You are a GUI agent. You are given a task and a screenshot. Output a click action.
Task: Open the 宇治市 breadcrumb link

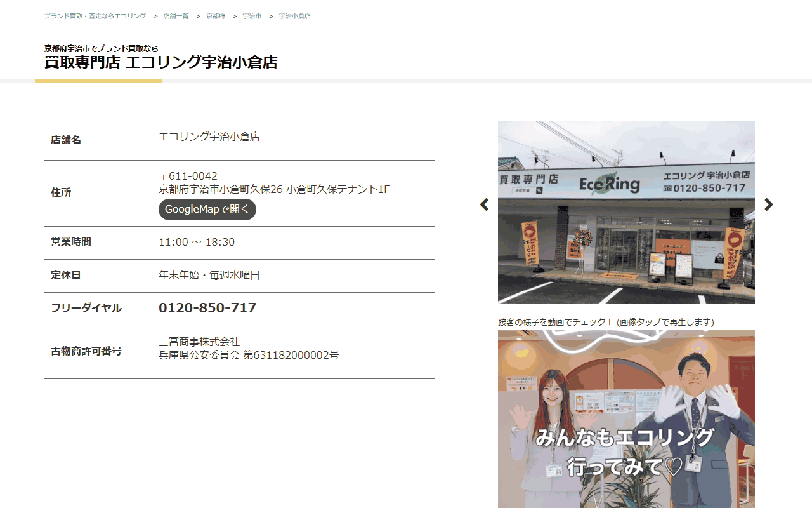point(252,16)
